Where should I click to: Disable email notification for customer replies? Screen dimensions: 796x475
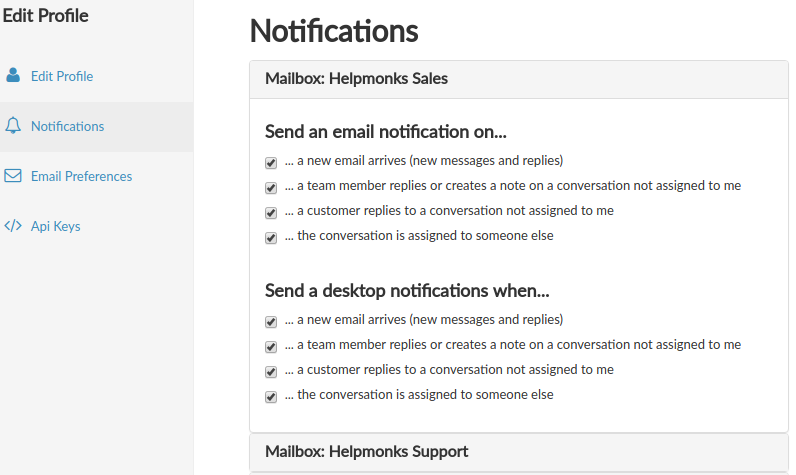pos(271,212)
